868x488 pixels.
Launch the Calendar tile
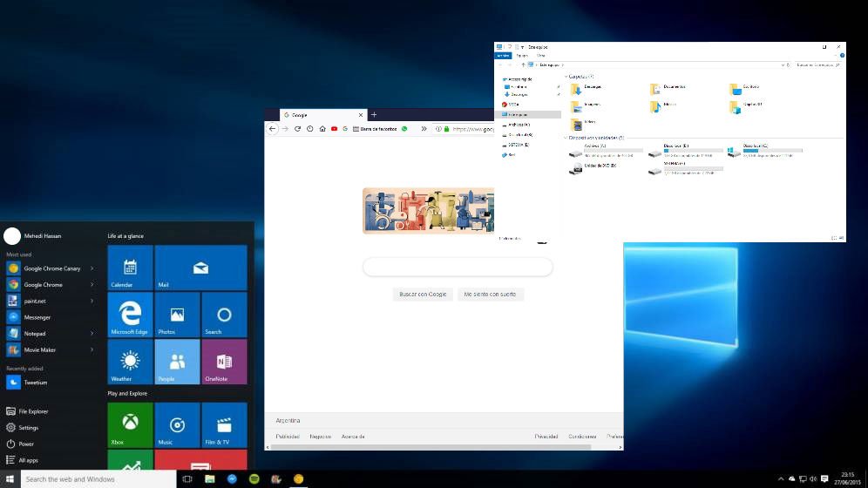pyautogui.click(x=130, y=268)
